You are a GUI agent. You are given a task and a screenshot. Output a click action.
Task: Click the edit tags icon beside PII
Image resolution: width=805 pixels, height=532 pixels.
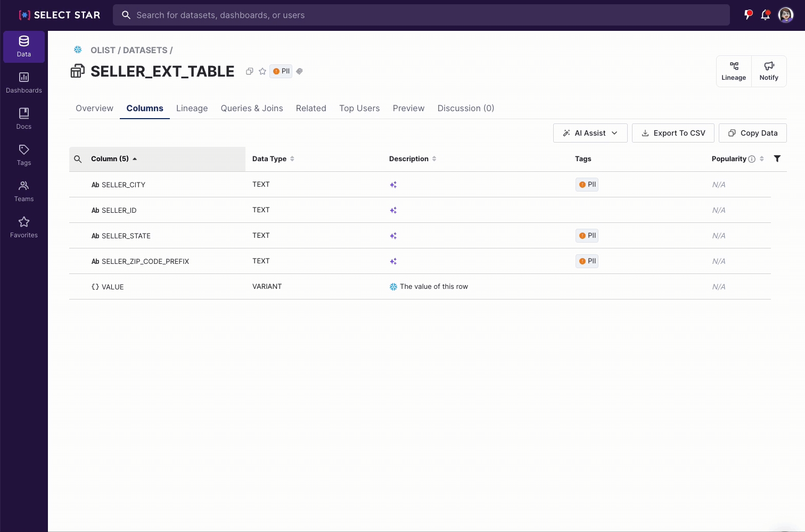(300, 71)
